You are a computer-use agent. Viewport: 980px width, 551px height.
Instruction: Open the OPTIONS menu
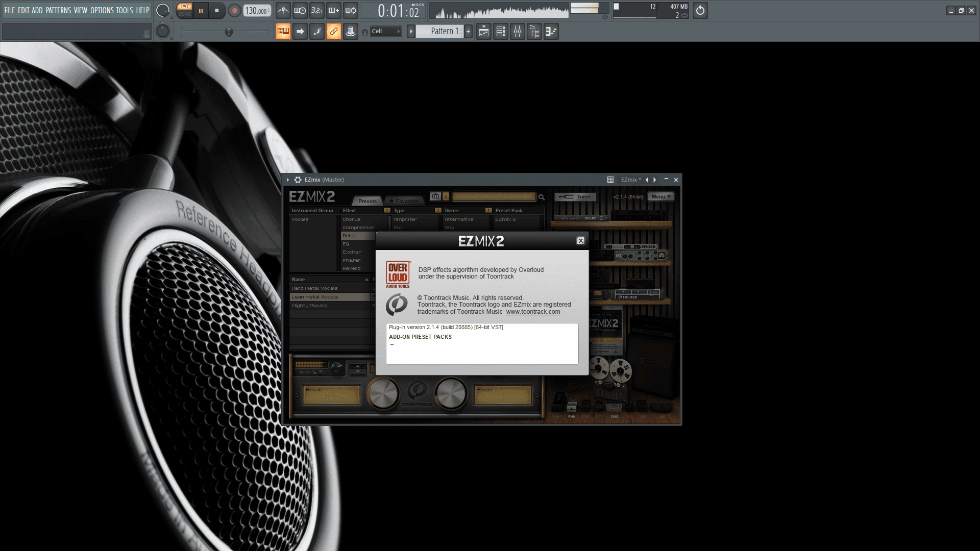(102, 10)
